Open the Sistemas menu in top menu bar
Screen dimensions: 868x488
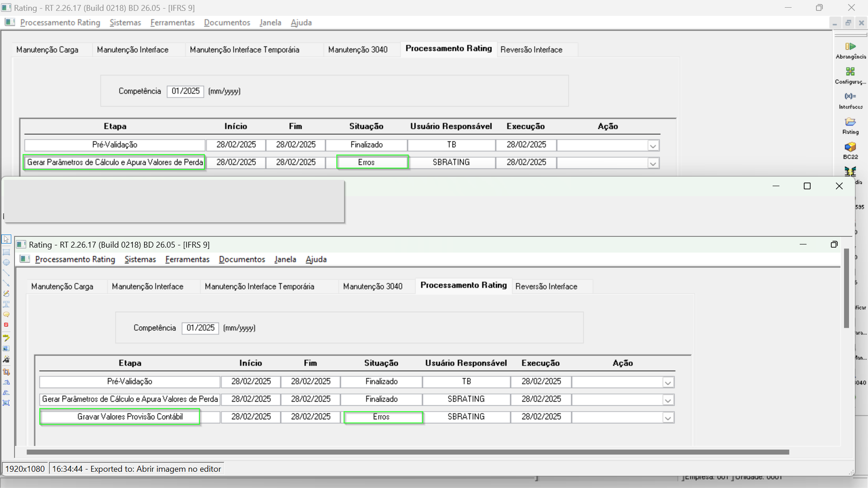(125, 23)
